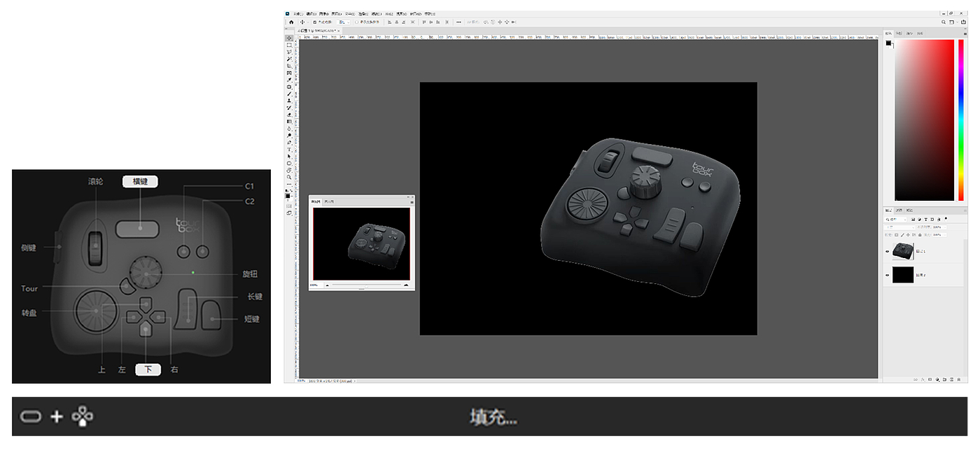This screenshot has width=980, height=449.
Task: Open the layer filter kind dropdown
Action: [x=895, y=220]
